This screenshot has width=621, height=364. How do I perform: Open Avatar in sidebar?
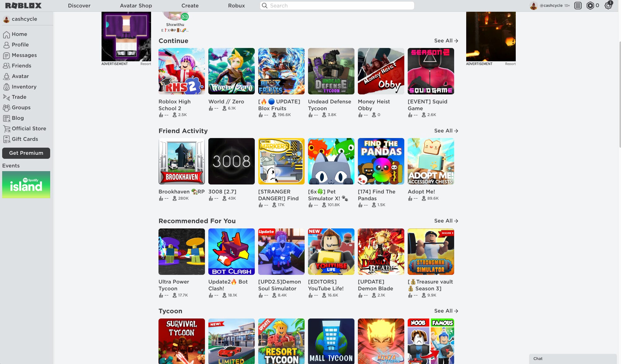[20, 76]
